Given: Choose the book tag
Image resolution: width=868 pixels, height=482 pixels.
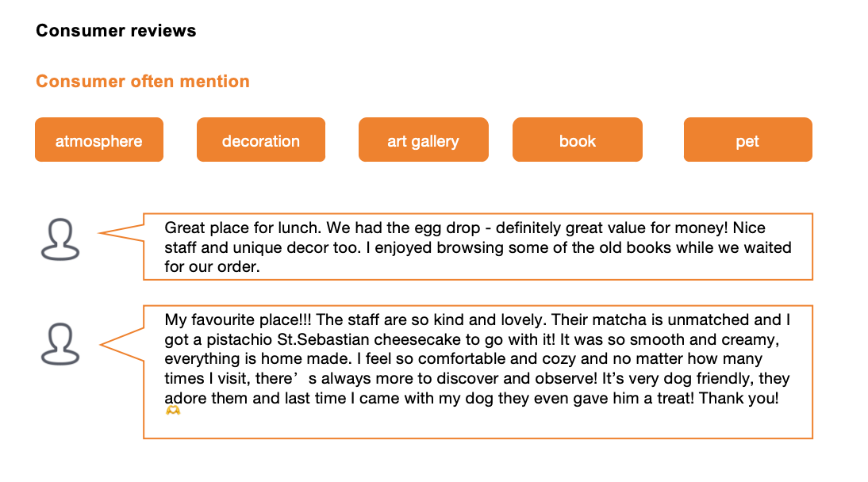Looking at the screenshot, I should [578, 140].
